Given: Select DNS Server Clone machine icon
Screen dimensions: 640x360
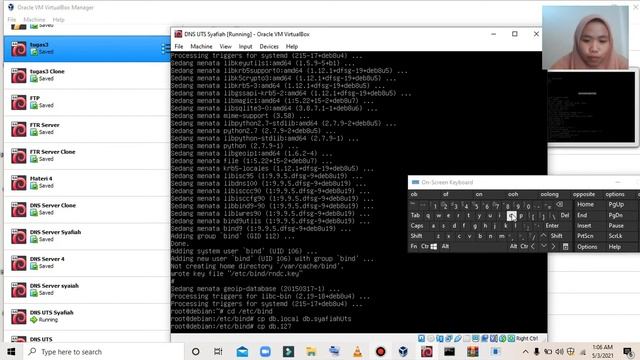Looking at the screenshot, I should pyautogui.click(x=19, y=210).
